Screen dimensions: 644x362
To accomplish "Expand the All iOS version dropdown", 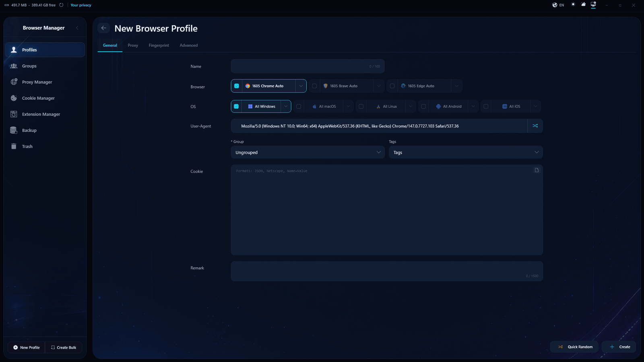I will coord(535,107).
